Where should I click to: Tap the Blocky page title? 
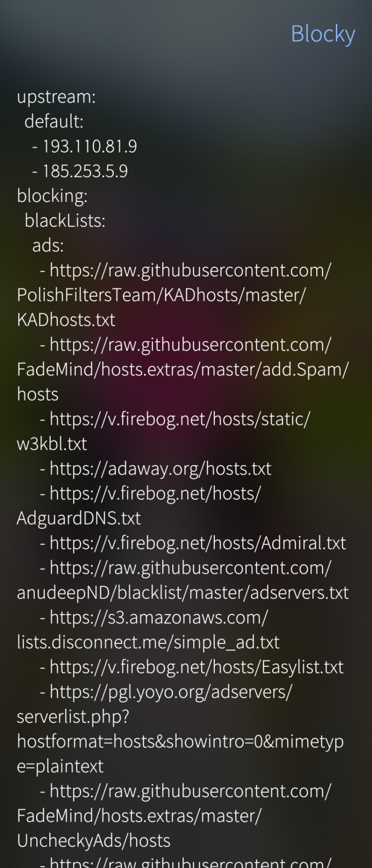coord(323,34)
